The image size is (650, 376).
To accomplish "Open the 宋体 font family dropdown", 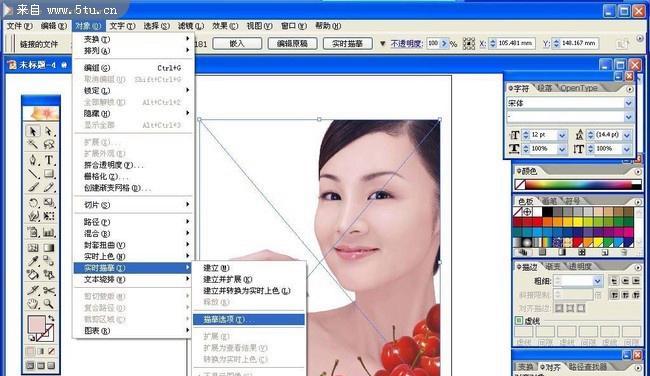I will point(628,103).
